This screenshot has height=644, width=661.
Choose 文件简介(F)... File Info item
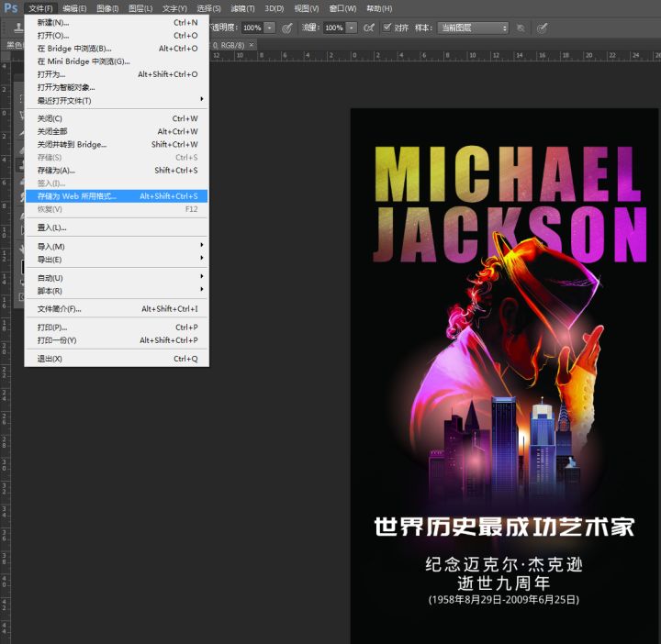pos(117,309)
